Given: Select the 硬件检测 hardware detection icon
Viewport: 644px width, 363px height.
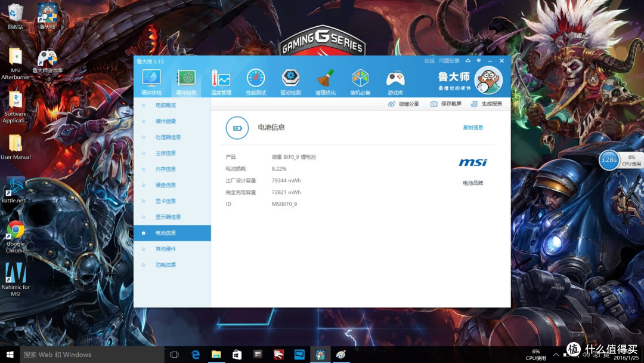Looking at the screenshot, I should (x=186, y=82).
